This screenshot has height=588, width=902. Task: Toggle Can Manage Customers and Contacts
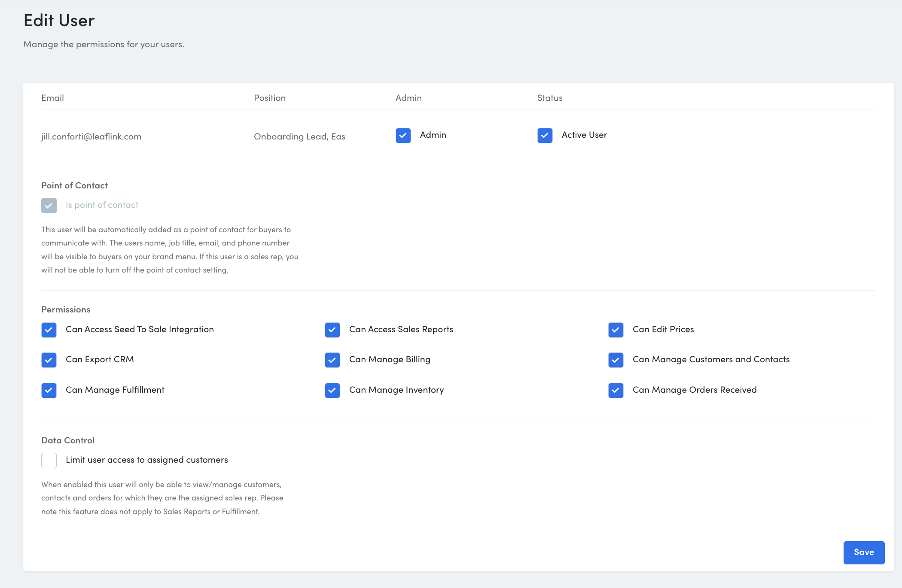point(616,360)
